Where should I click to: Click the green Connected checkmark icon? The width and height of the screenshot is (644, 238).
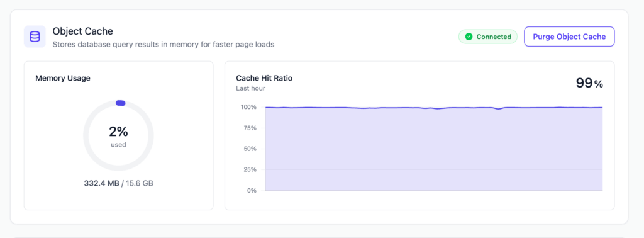pyautogui.click(x=469, y=37)
